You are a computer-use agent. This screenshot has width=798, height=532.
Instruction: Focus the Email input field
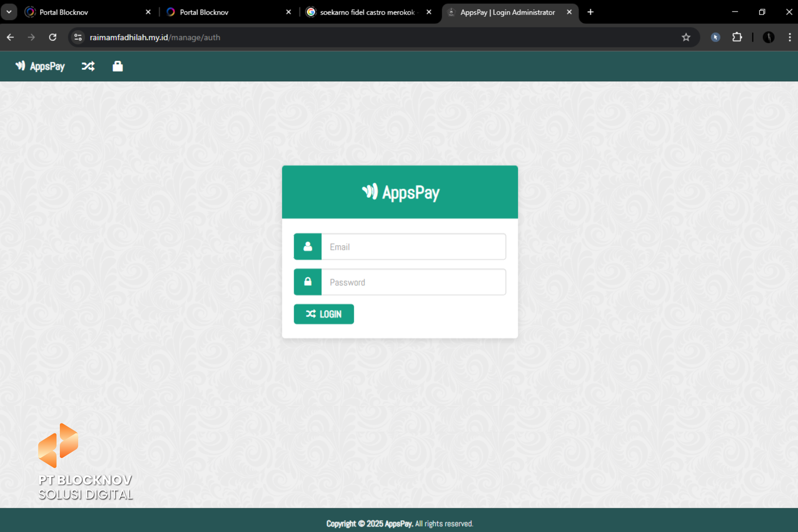pos(413,247)
